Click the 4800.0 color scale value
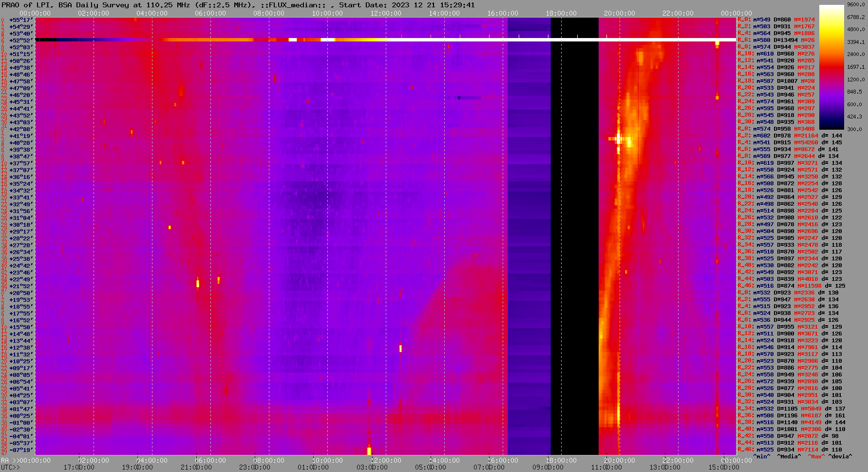The image size is (868, 472). tap(856, 29)
